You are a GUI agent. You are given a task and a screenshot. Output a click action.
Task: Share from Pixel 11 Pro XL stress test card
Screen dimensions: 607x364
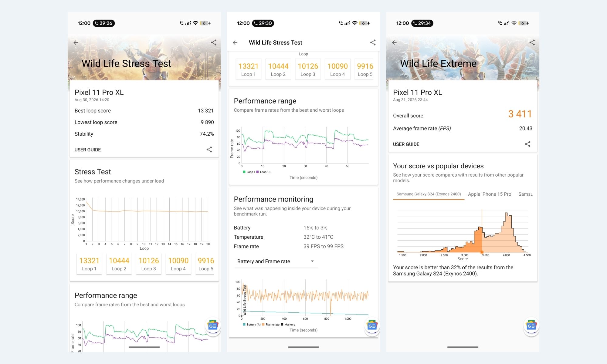click(x=209, y=150)
